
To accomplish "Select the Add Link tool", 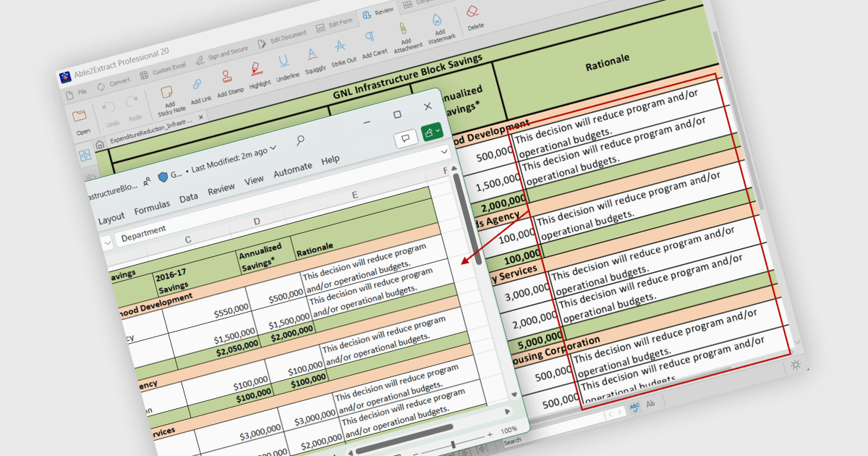I will [200, 93].
